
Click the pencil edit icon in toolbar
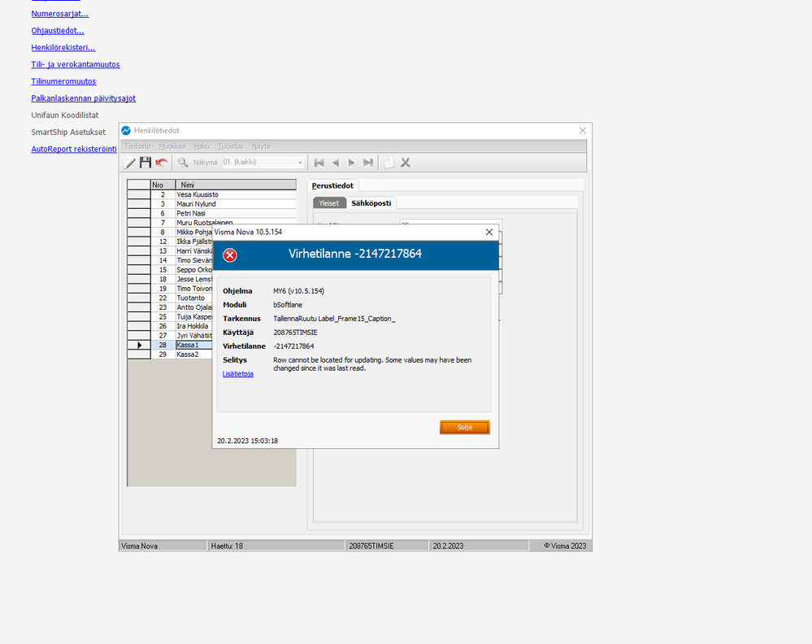pyautogui.click(x=129, y=163)
